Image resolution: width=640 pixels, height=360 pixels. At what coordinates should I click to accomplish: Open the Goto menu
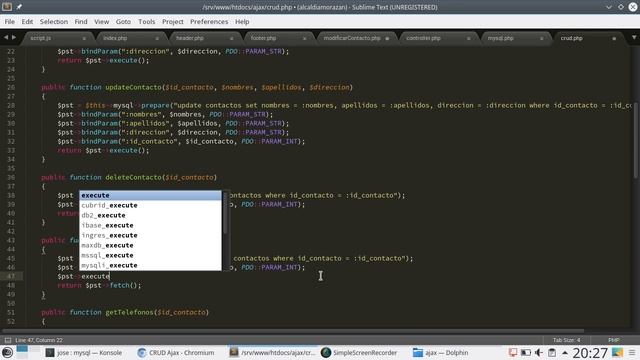click(x=123, y=22)
